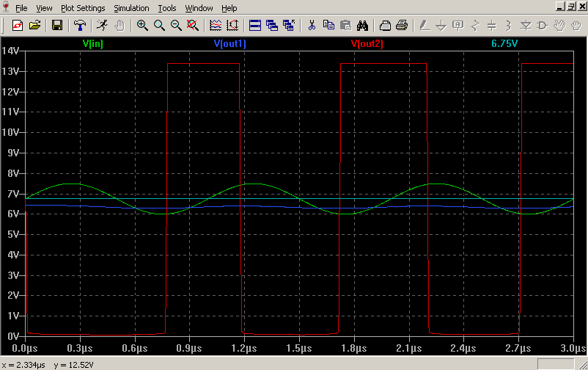
Task: Click the blue V(out1) trace label
Action: (230, 43)
